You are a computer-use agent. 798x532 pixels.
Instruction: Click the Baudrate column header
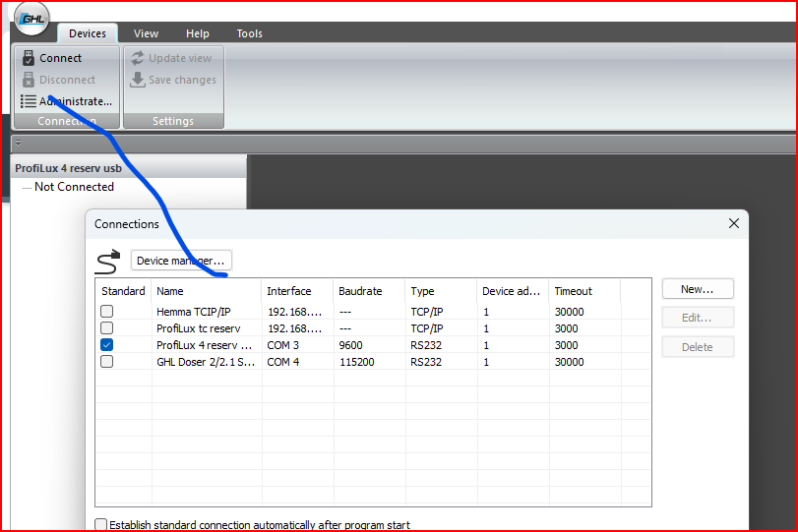coord(370,291)
